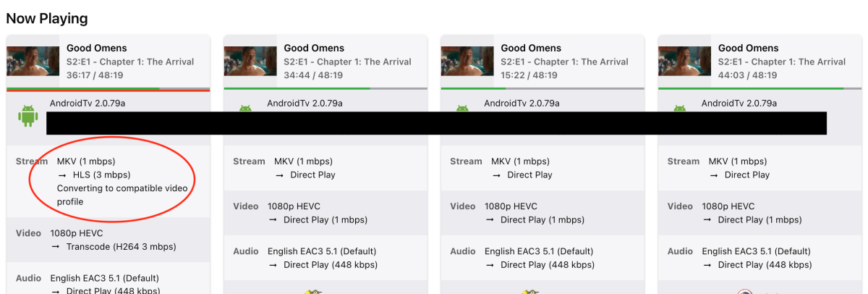Click the Now Playing heading
Image resolution: width=868 pixels, height=294 pixels.
coord(46,18)
